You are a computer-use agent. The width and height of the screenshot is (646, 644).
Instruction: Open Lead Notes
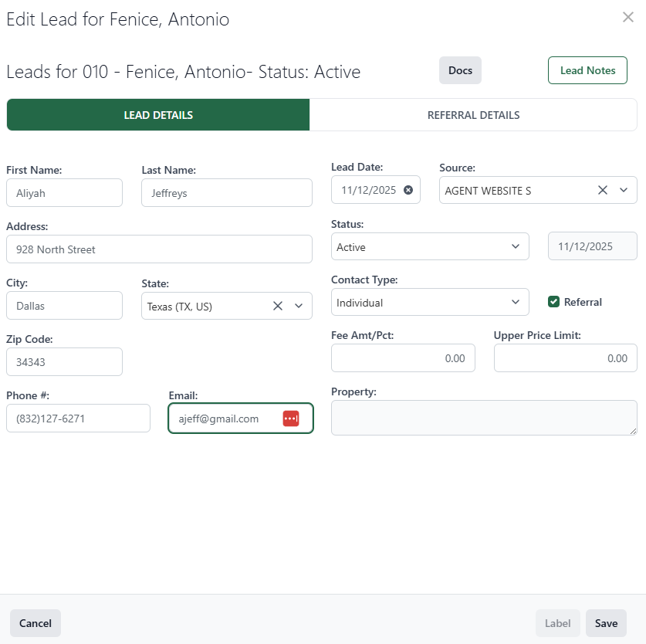coord(587,69)
